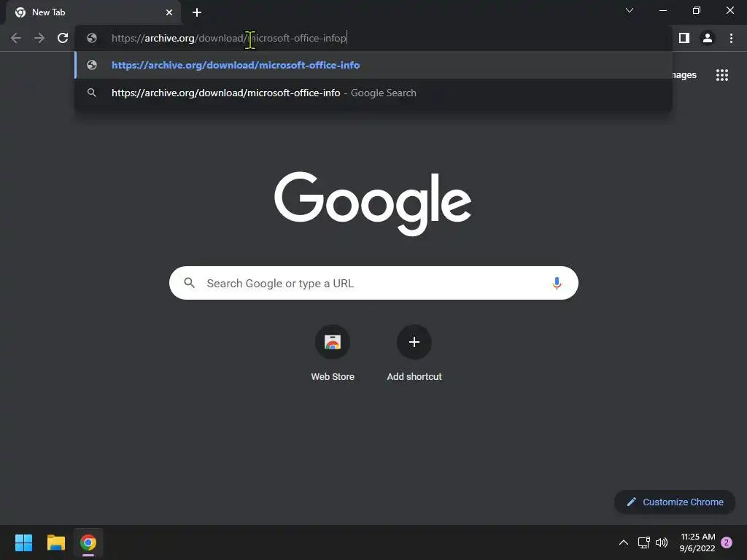This screenshot has height=560, width=747.
Task: Open the notification count badge
Action: coord(727,542)
